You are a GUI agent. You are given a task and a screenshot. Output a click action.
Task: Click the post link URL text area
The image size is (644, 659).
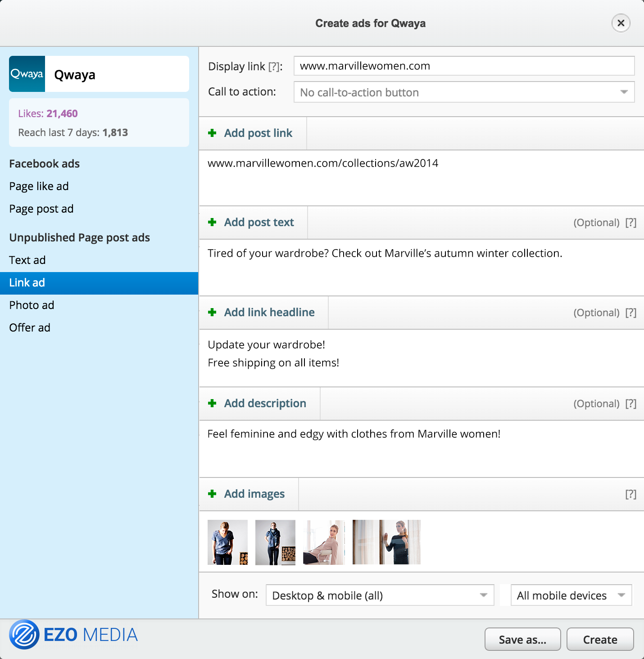pyautogui.click(x=422, y=178)
